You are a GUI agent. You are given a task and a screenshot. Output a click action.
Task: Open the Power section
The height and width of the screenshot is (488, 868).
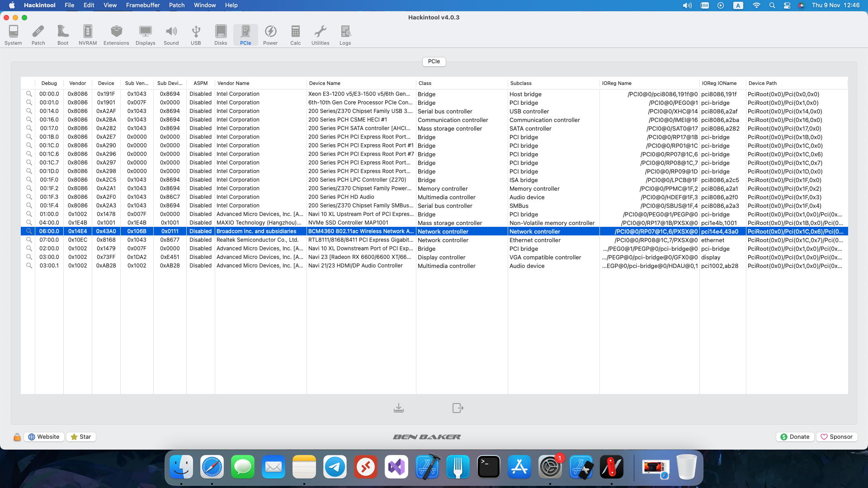coord(270,35)
